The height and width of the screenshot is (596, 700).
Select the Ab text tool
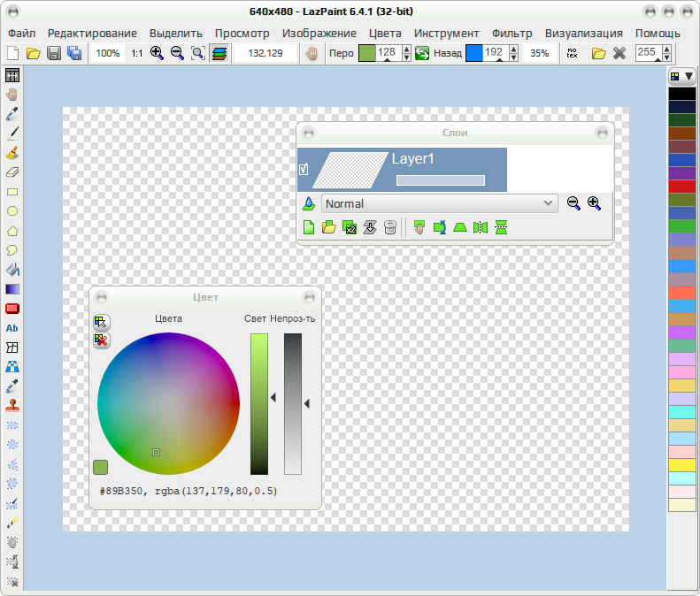(12, 328)
